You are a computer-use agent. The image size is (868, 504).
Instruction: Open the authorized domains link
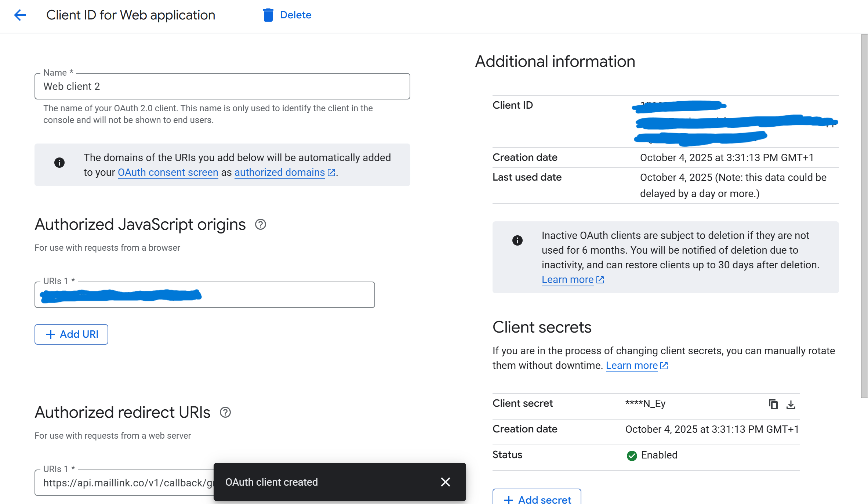coord(280,173)
